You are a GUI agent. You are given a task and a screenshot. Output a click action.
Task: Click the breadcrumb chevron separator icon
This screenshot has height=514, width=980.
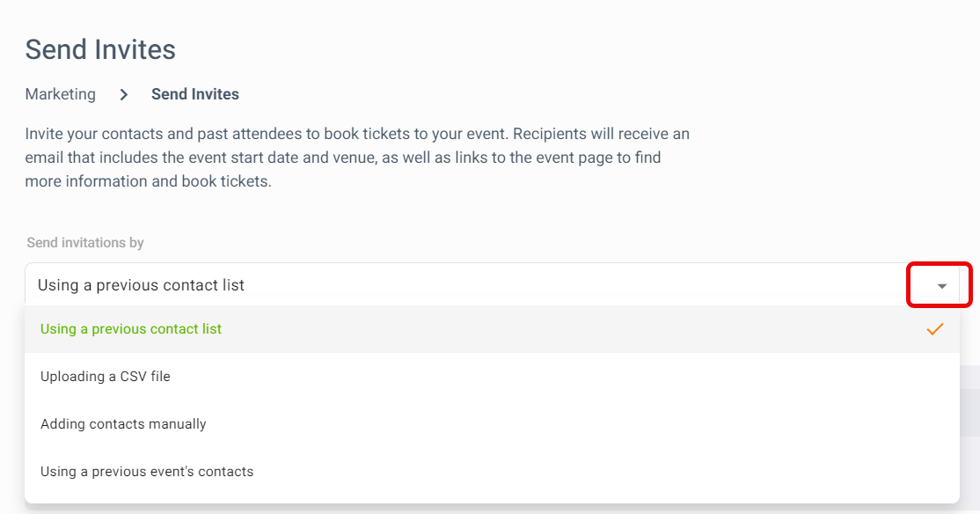tap(124, 94)
